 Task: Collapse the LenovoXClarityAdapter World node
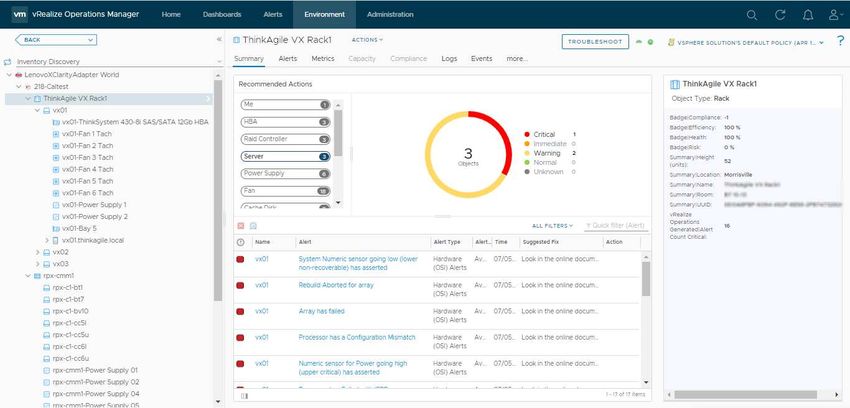9,75
